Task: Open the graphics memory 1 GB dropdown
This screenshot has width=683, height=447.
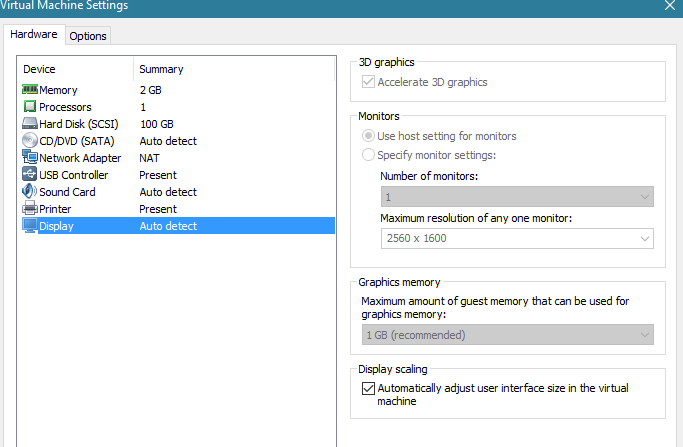Action: tap(507, 335)
